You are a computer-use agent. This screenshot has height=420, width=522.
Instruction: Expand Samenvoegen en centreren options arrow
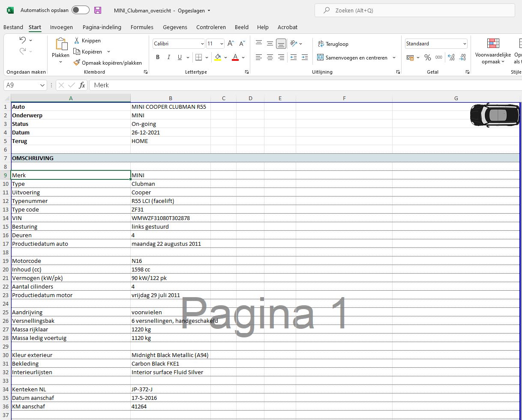coord(394,57)
